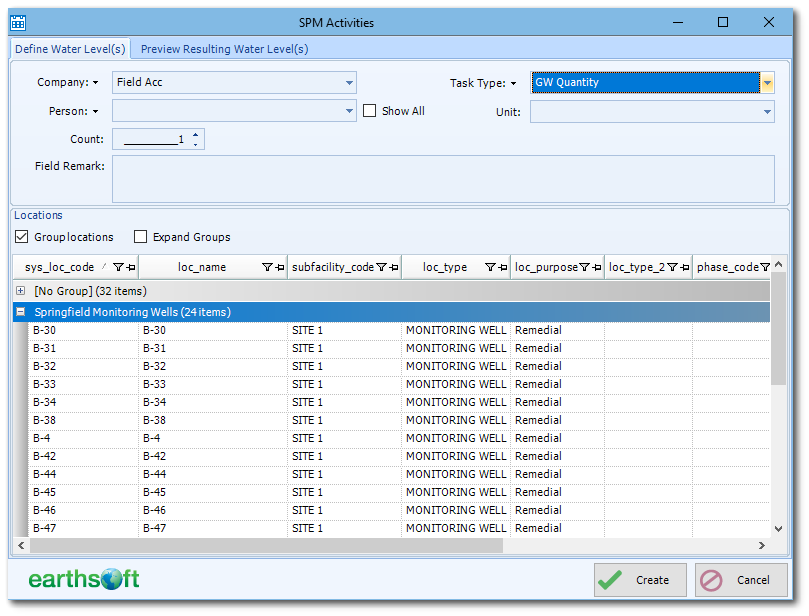This screenshot has height=616, width=809.
Task: Open the filter funnel on loc_type column
Action: point(491,267)
